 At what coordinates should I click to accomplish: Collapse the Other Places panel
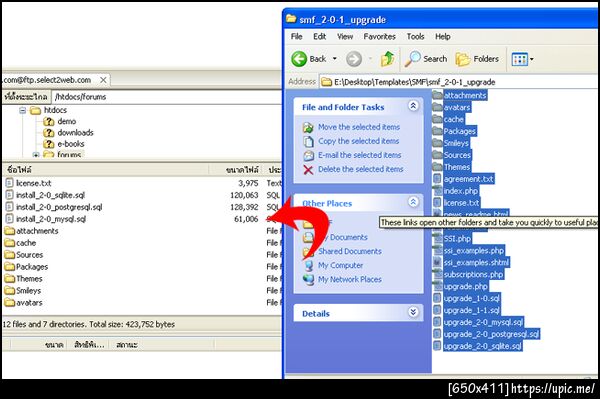(413, 202)
